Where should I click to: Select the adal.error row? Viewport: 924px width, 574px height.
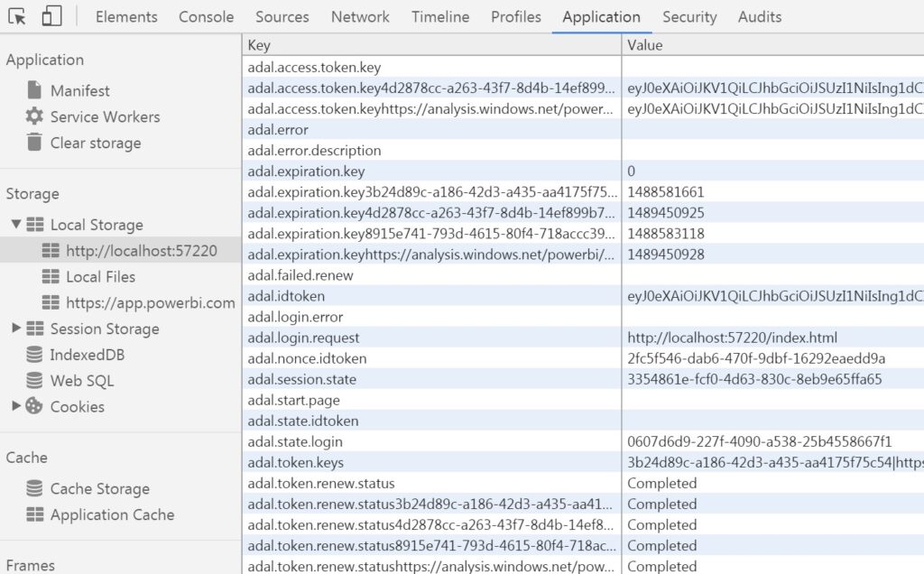coord(583,130)
